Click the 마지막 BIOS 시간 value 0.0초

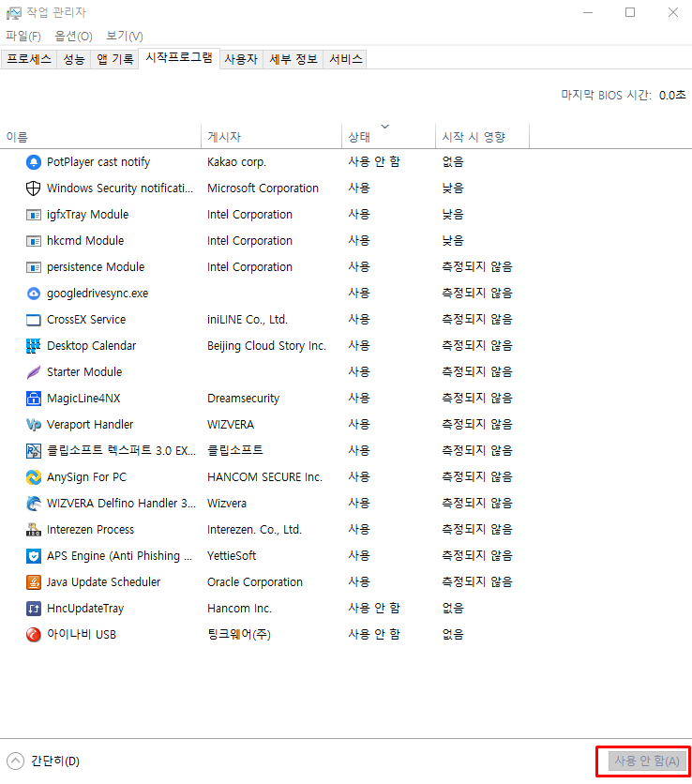click(x=672, y=95)
